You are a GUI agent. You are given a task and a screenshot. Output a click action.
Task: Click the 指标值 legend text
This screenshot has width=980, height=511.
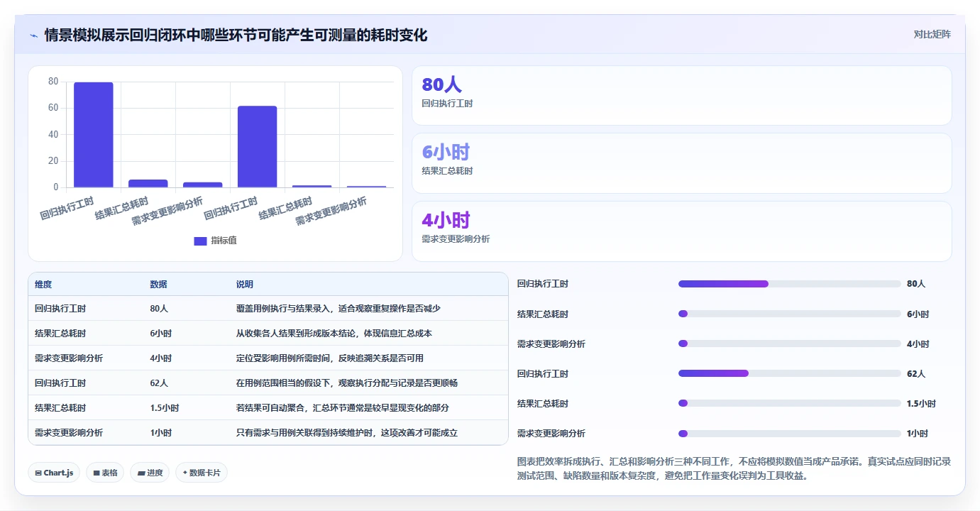(x=224, y=241)
